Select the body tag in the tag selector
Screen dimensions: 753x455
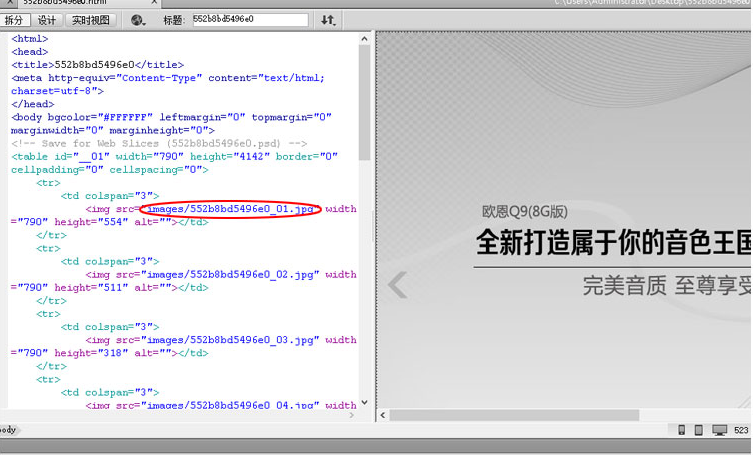(8, 430)
